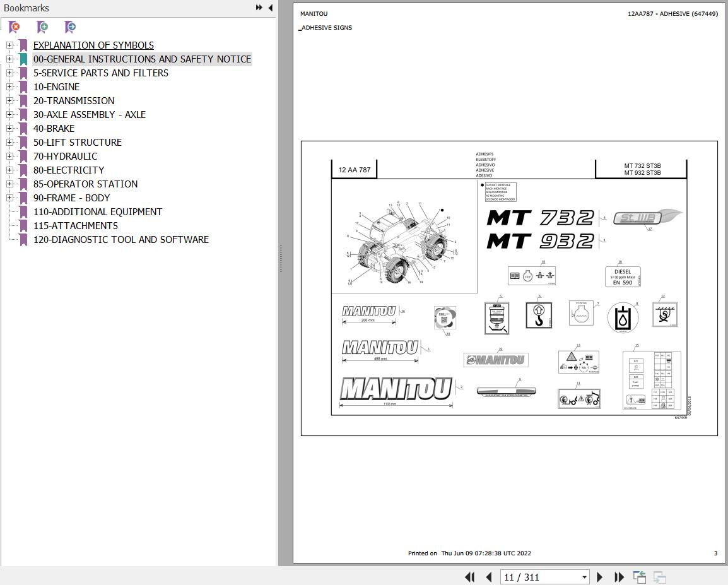Open 120-DIAGNOSTIC TOOL AND SOFTWARE bookmark
The width and height of the screenshot is (728, 585).
pos(121,240)
